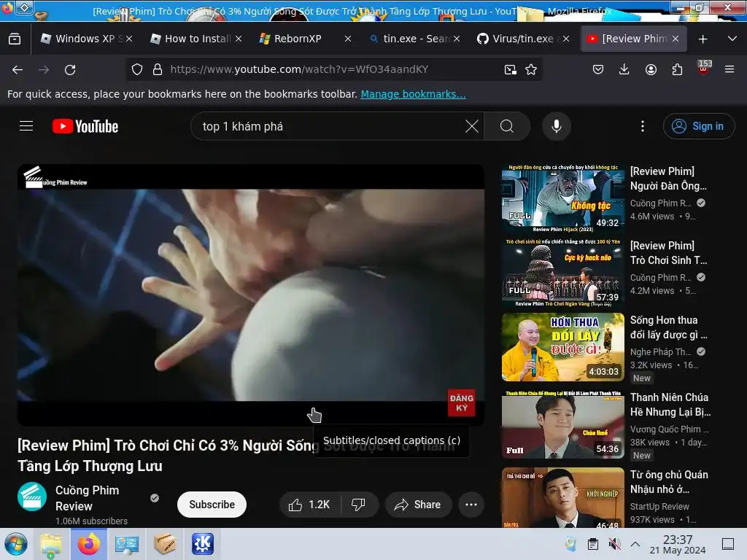Open the uBlock extension showing 153
The image size is (747, 560).
(704, 68)
